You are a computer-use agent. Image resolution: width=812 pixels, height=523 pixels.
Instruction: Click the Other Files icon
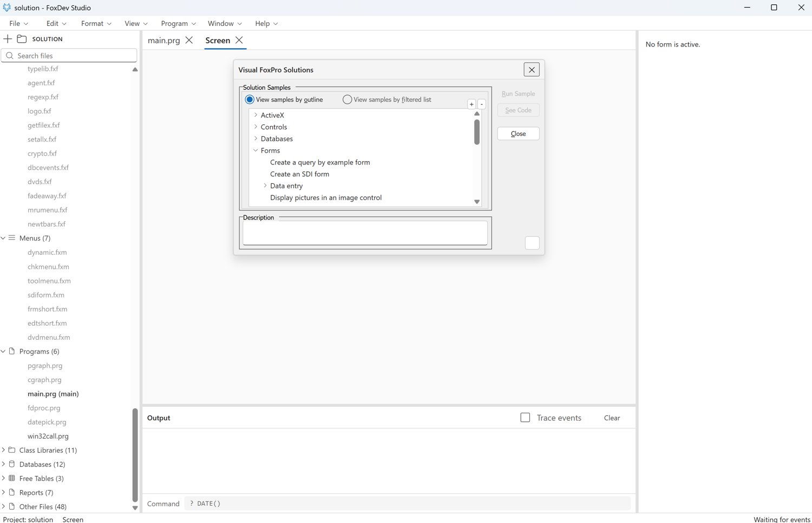[x=12, y=507]
